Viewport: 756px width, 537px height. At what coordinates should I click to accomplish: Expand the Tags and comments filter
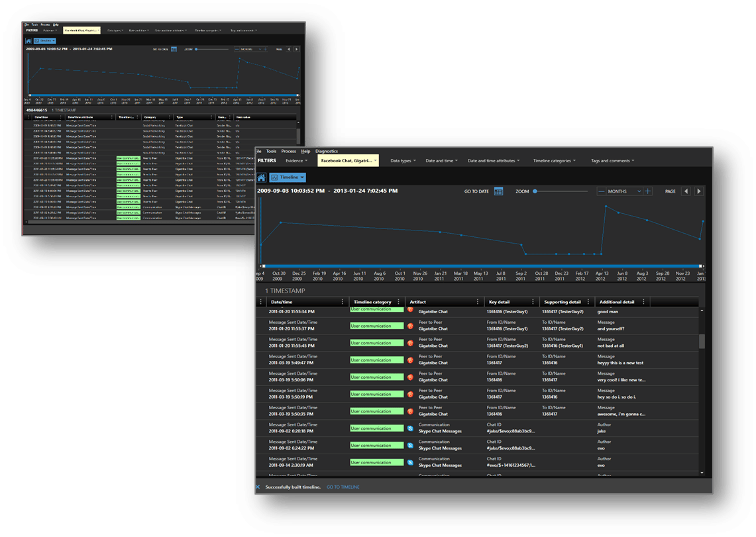612,161
